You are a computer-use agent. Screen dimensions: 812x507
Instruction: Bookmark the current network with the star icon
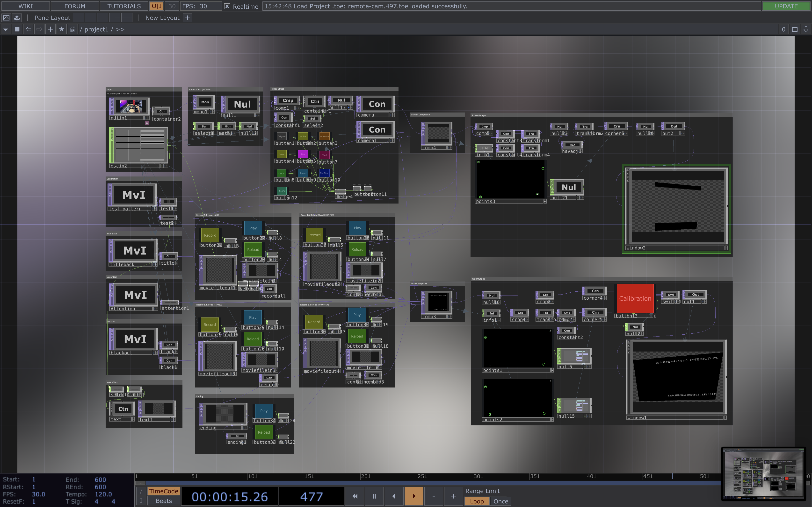coord(61,29)
